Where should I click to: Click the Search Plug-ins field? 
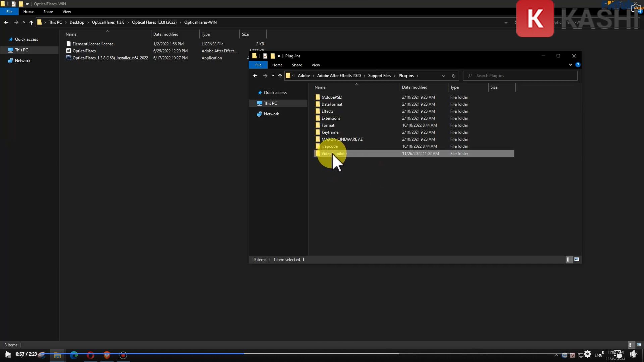[x=523, y=76]
